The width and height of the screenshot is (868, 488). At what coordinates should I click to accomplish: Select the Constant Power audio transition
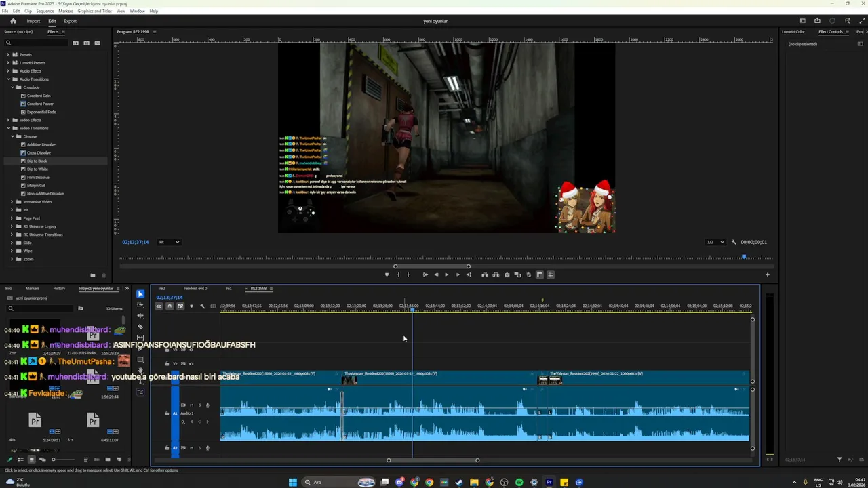tap(40, 104)
